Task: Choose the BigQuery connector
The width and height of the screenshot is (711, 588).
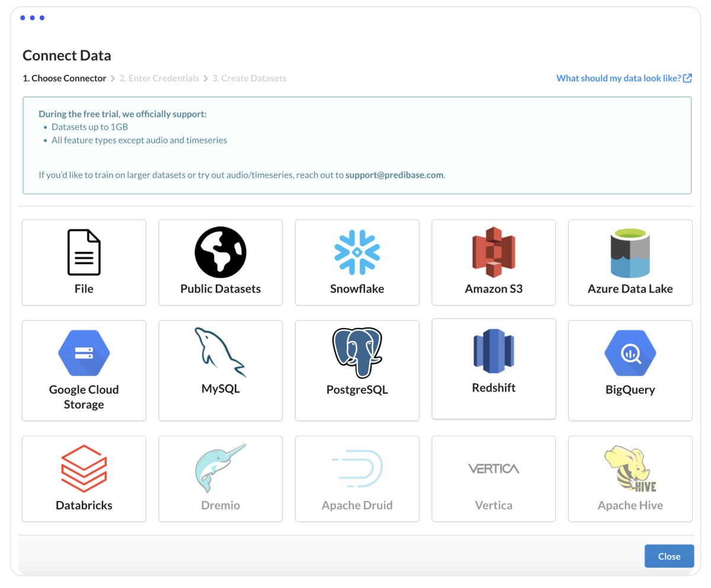Action: point(630,370)
